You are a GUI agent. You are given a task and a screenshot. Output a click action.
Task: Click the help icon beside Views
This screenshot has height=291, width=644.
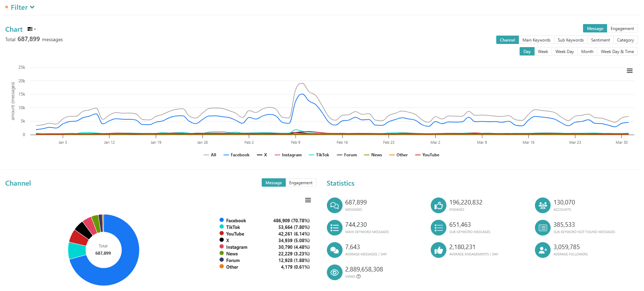359,276
